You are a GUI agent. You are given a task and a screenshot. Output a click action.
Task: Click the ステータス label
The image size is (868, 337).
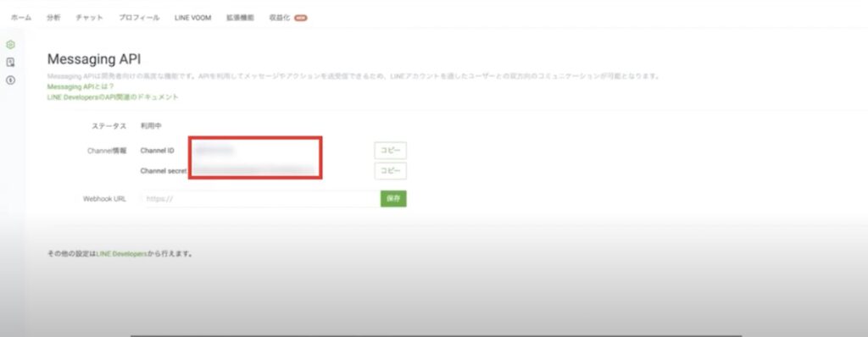click(x=109, y=126)
